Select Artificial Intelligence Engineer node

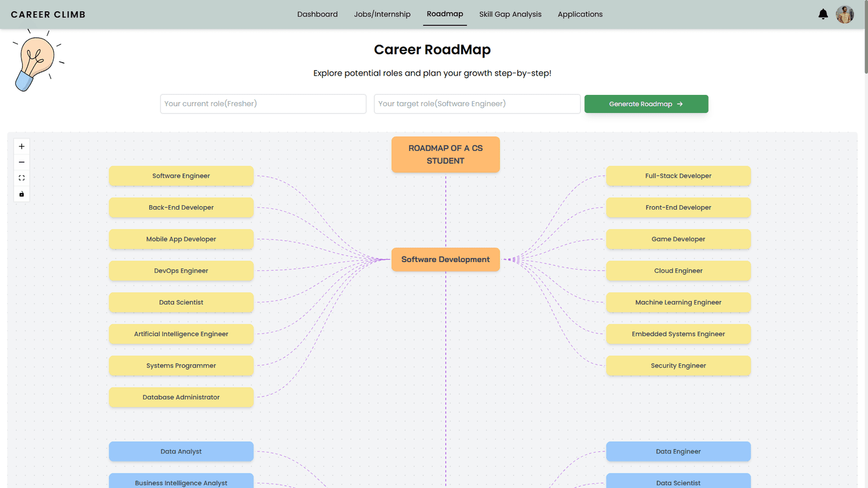tap(181, 334)
